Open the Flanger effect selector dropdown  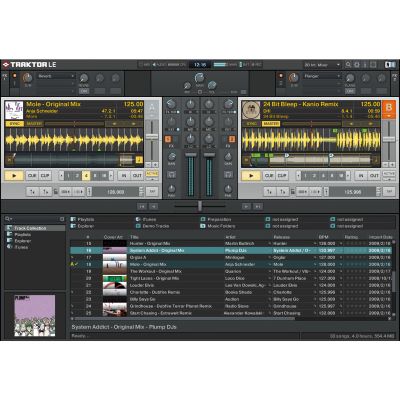pyautogui.click(x=322, y=76)
